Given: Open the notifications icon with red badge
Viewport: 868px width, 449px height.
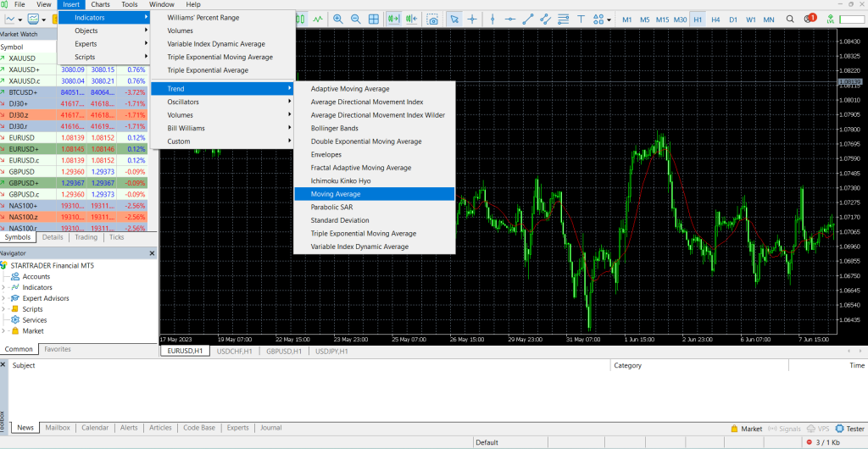Looking at the screenshot, I should click(809, 19).
